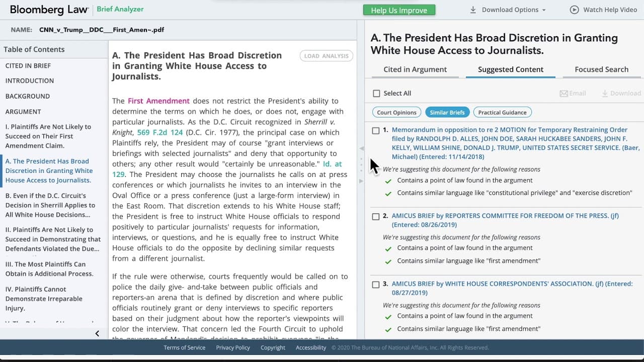Click the First Amendment highlighted term
Image resolution: width=644 pixels, height=362 pixels.
[x=158, y=101]
